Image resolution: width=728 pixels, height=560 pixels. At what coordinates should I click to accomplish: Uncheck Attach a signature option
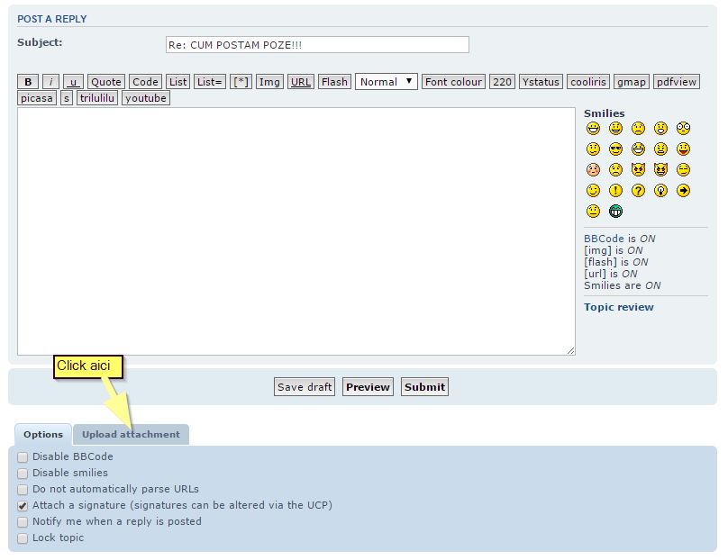coord(23,506)
